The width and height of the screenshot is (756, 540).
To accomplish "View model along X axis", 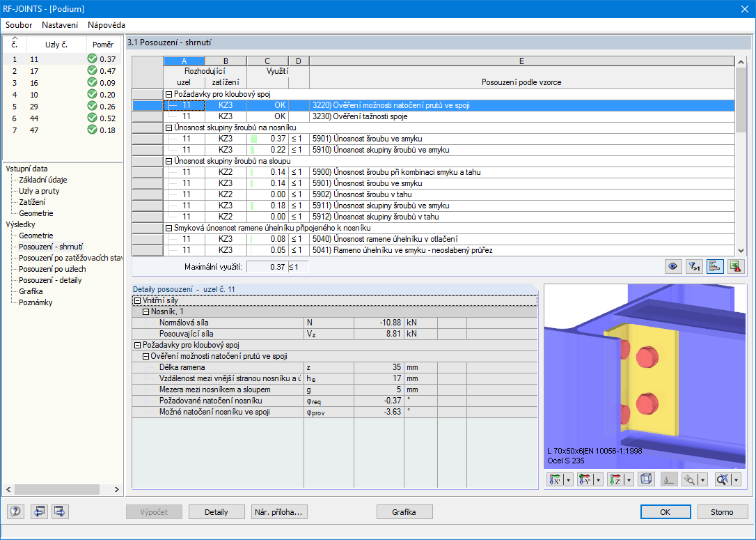I will [x=556, y=479].
